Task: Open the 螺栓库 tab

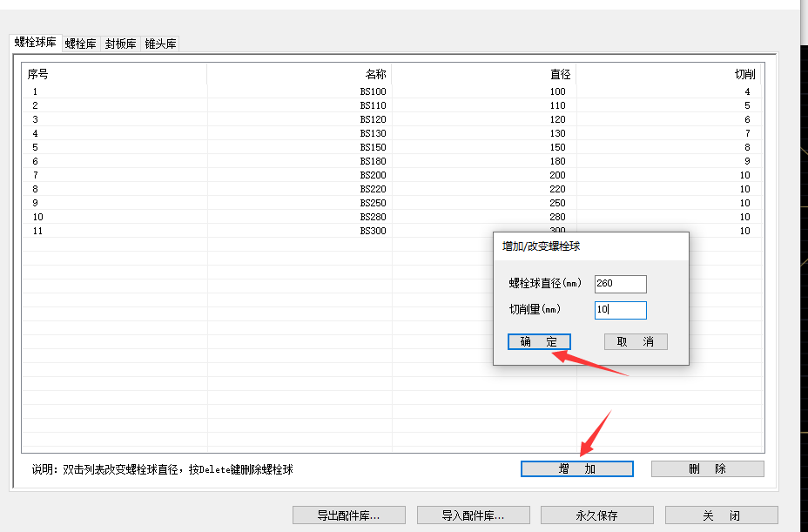Action: [81, 44]
